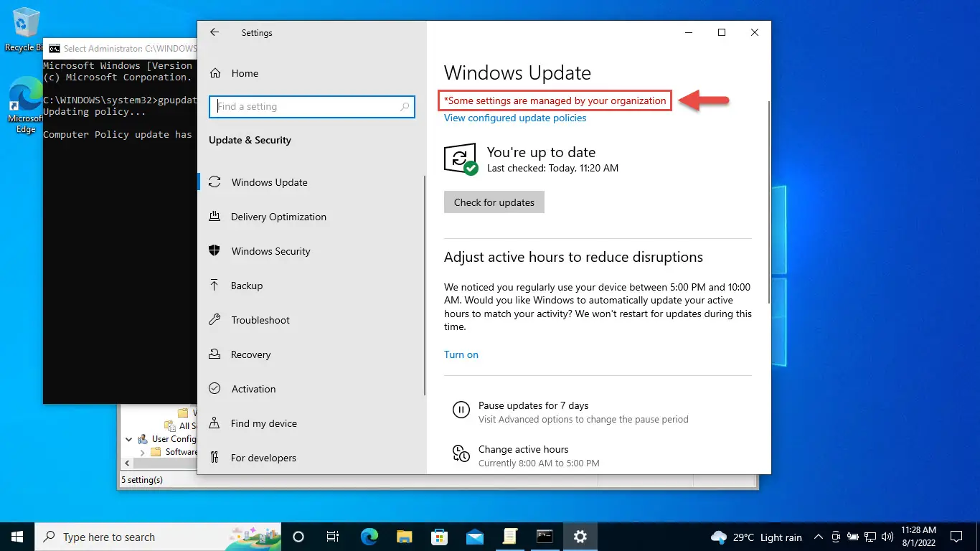Open View configured update policies link
980x551 pixels.
[515, 118]
